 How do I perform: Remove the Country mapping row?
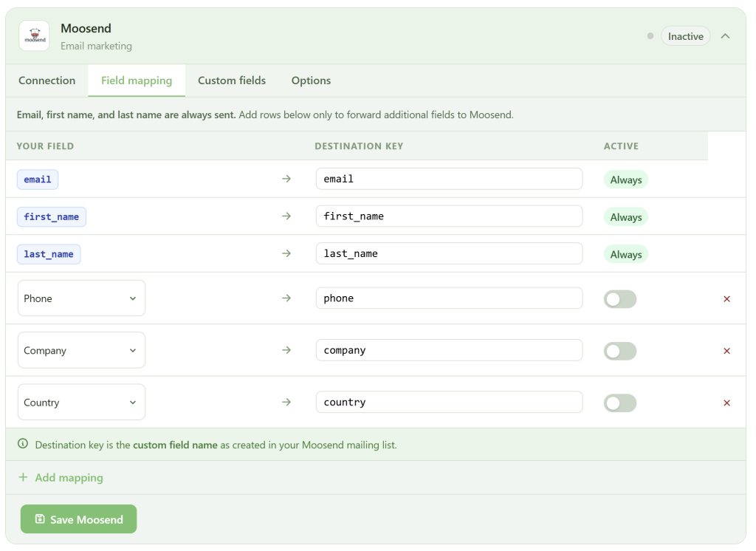pos(726,403)
